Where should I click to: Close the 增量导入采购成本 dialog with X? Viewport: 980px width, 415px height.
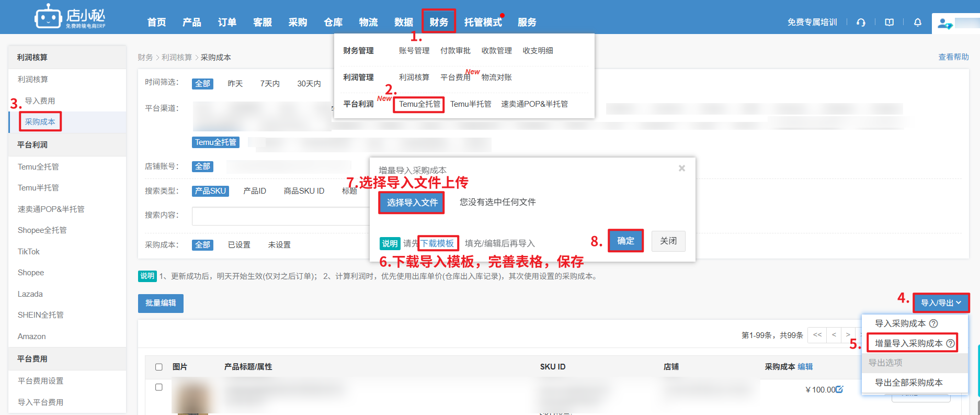681,169
